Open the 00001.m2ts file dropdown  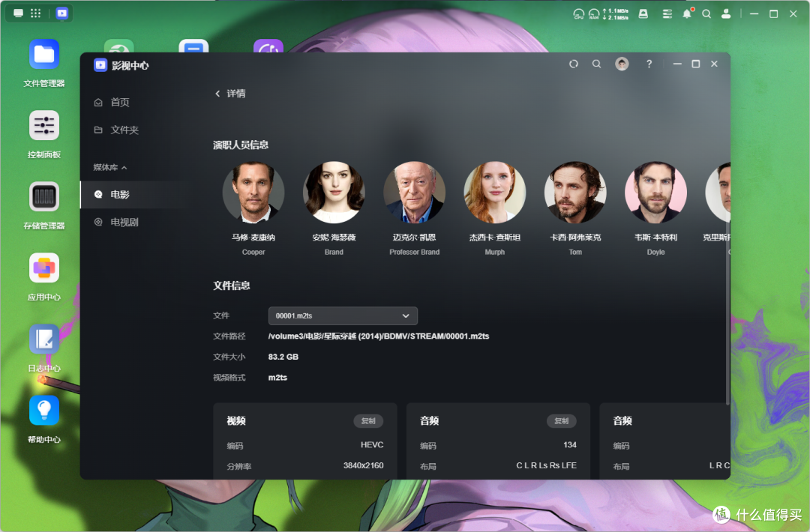point(343,315)
